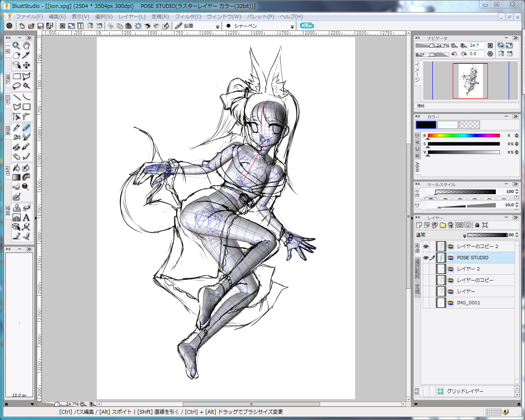Create a new file from toolbar
Viewport: 525px width, 420px height.
(22, 26)
